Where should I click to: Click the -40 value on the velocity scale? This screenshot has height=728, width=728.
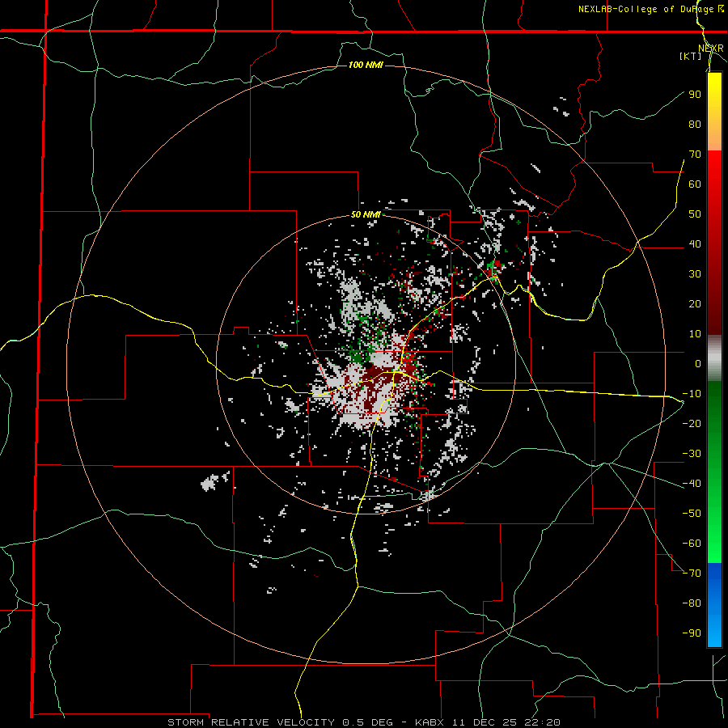tap(692, 484)
